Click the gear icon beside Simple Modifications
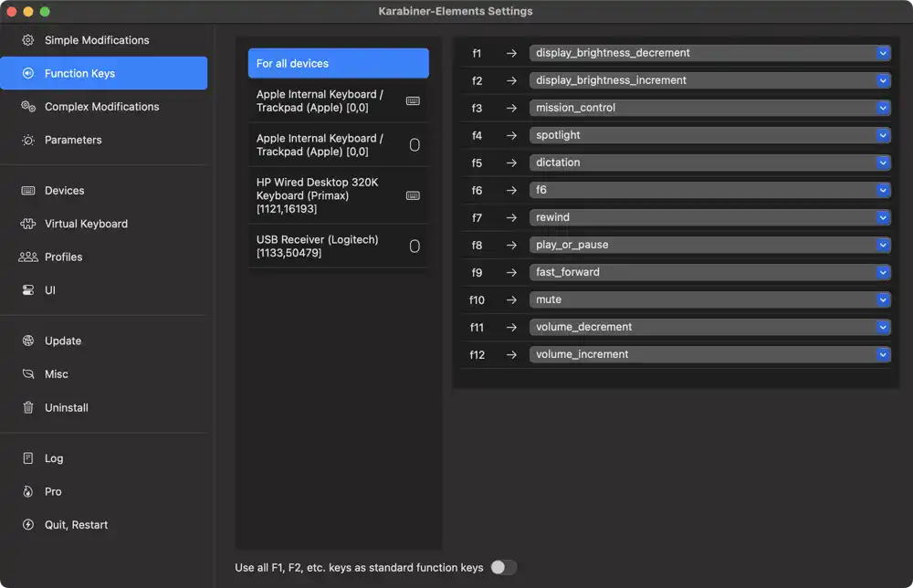The width and height of the screenshot is (913, 588). click(x=28, y=40)
